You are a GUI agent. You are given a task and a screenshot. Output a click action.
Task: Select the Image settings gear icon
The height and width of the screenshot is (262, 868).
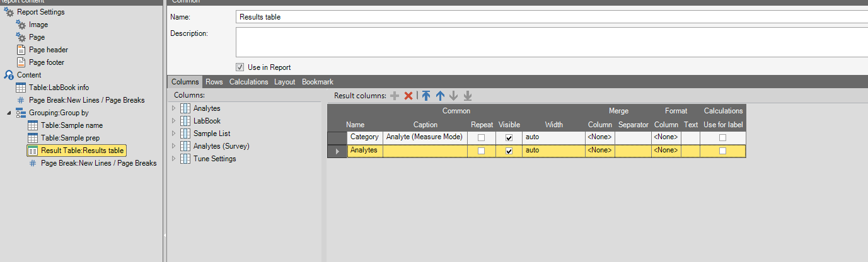[x=21, y=25]
